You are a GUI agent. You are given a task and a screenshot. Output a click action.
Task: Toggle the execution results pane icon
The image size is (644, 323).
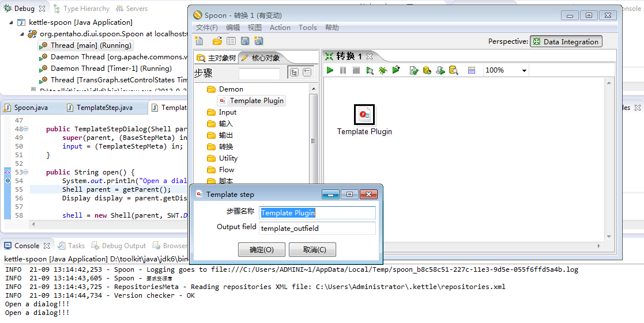(472, 70)
